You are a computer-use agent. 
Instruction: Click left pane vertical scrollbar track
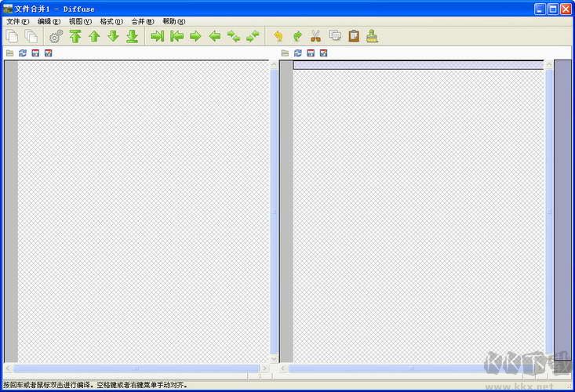point(274,212)
